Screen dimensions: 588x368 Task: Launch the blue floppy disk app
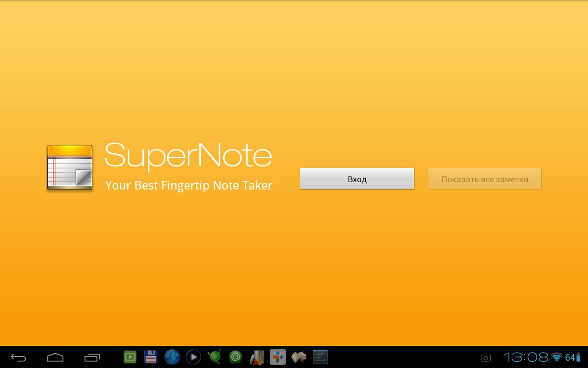pos(151,357)
